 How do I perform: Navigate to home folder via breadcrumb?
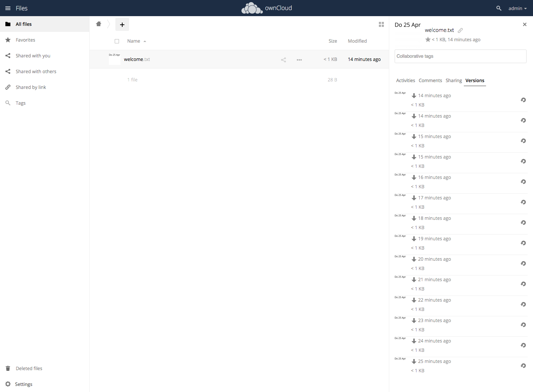click(99, 24)
